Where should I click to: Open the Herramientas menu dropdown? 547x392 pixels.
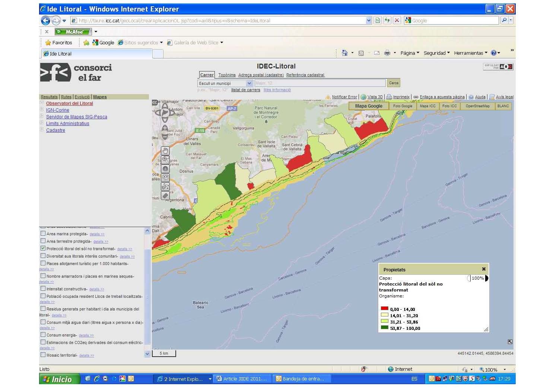(470, 53)
